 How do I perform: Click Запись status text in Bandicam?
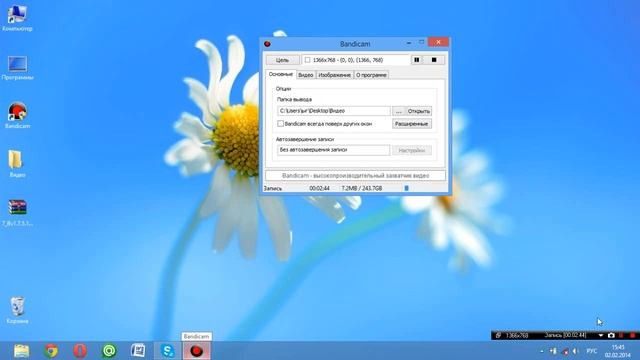[x=273, y=189]
